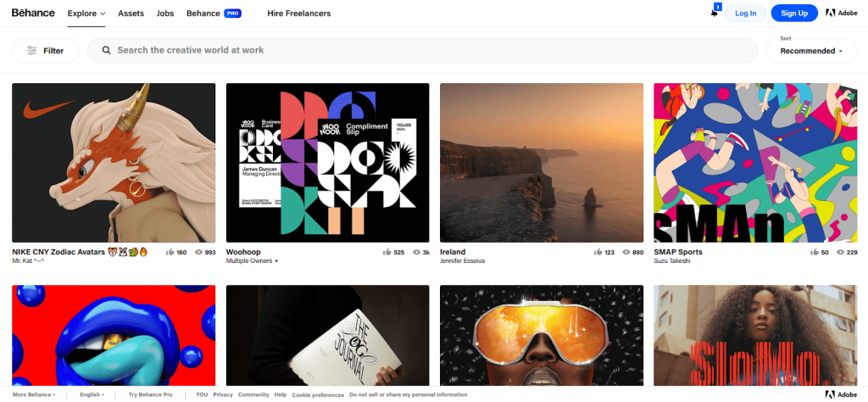Click the 525 appreciations count on Woohoop
Viewport: 868px width, 402px height.
[x=398, y=253]
